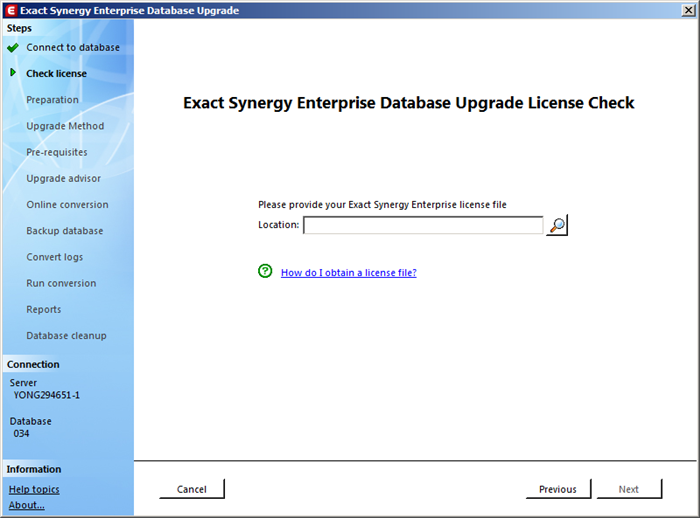Click the Server label
Viewport: 700px width, 518px height.
pos(23,383)
